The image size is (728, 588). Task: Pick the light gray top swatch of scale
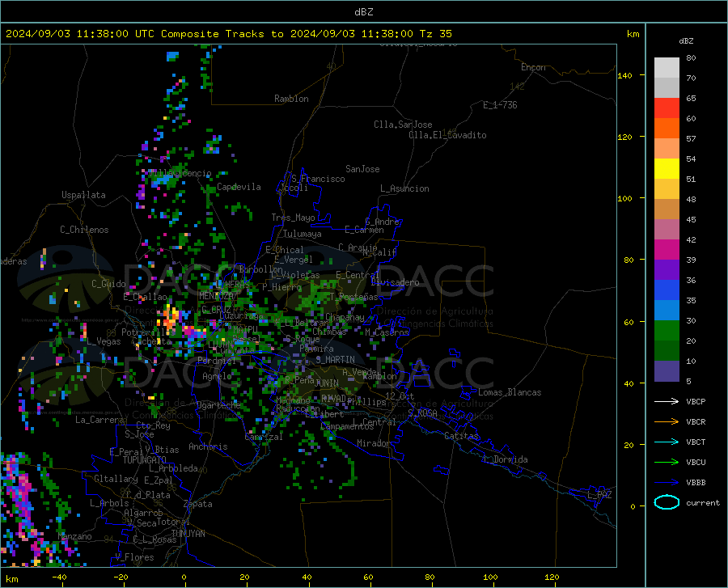pos(667,68)
